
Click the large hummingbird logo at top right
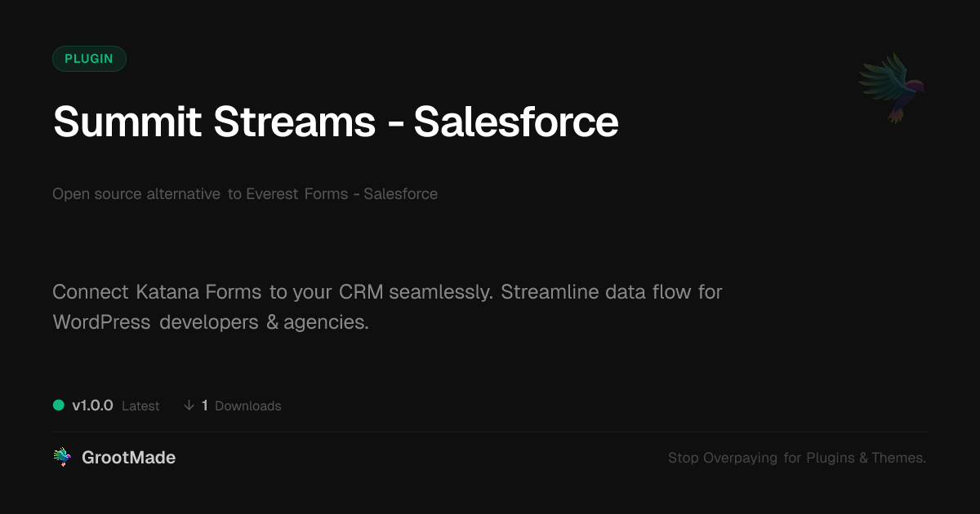tap(893, 86)
